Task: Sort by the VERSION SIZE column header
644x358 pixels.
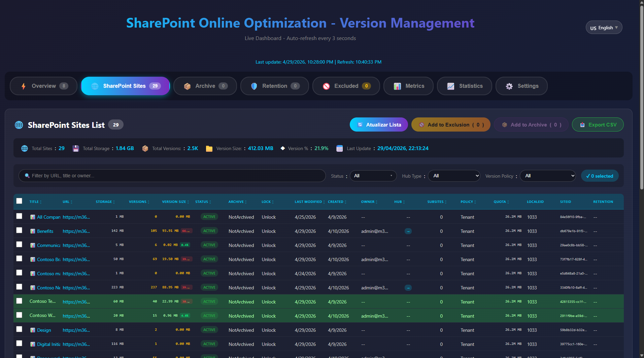Action: (x=175, y=202)
